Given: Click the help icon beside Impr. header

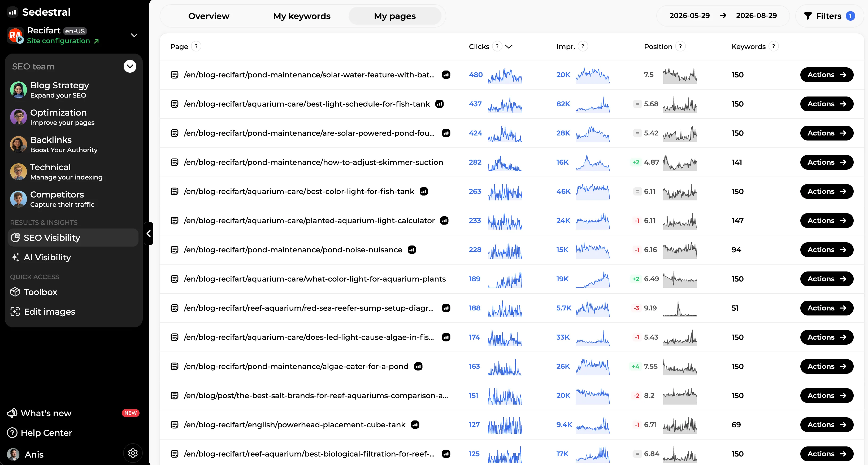Looking at the screenshot, I should pos(583,46).
